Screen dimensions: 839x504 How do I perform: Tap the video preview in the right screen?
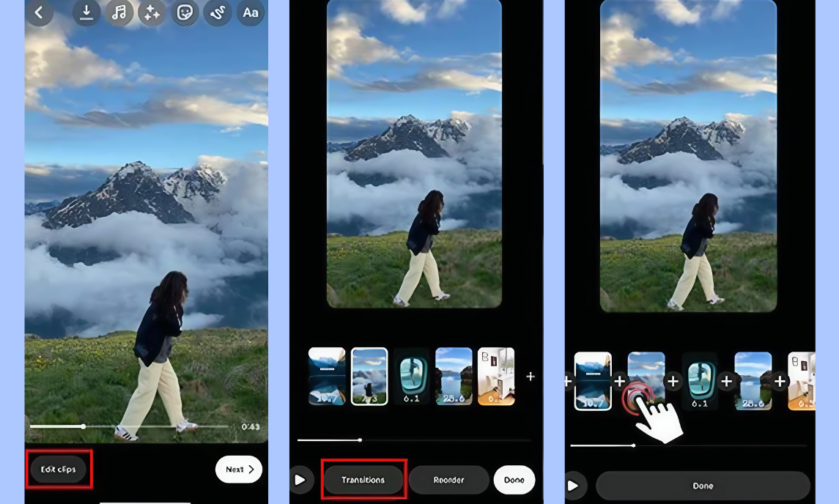(688, 156)
